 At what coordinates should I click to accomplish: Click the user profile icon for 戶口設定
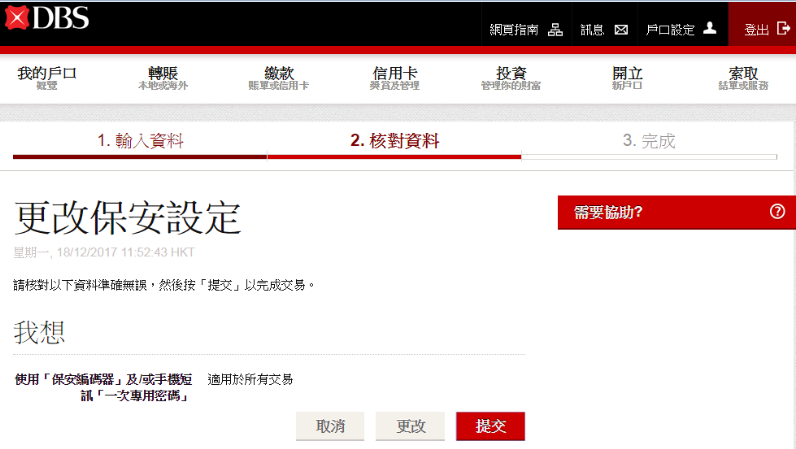pos(710,28)
